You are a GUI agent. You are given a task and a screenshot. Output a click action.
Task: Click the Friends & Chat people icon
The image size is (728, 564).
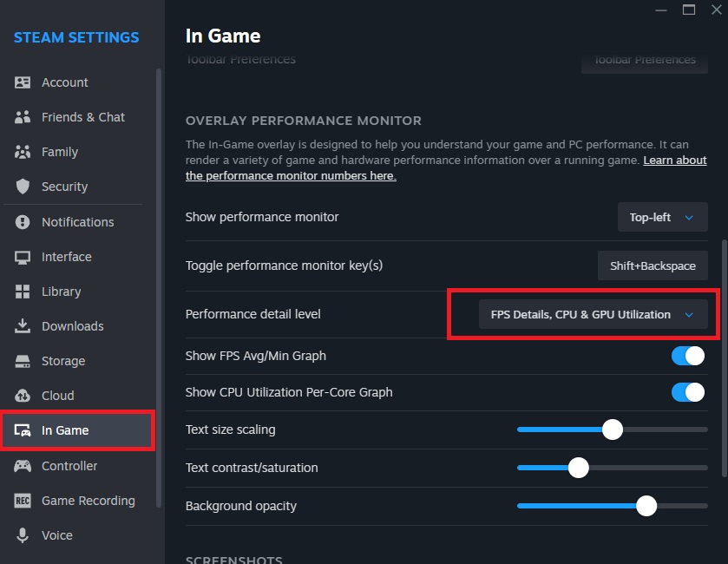23,117
